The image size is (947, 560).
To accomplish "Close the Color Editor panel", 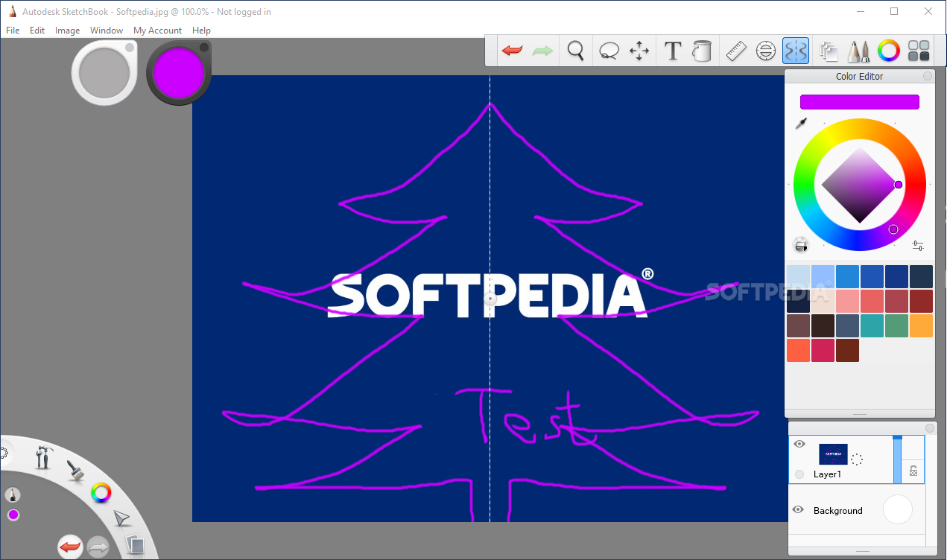I will click(928, 76).
